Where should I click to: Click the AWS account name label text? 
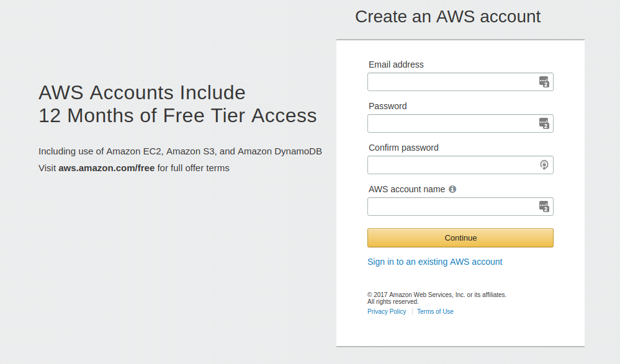[407, 189]
